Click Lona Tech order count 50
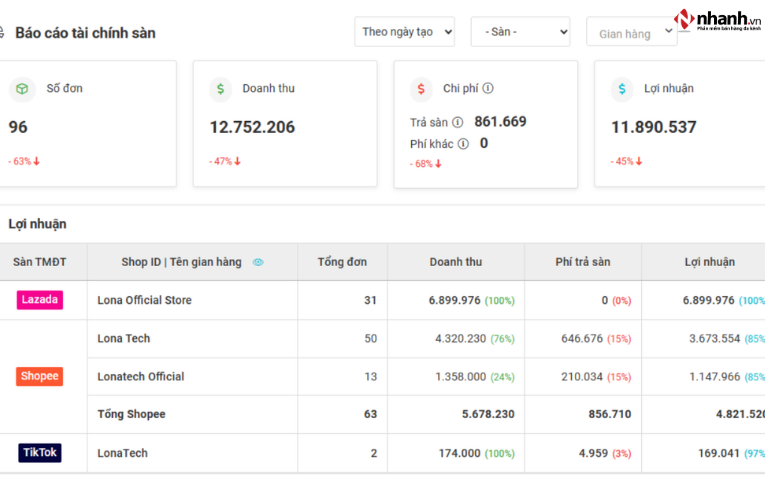This screenshot has width=765, height=478. point(371,339)
